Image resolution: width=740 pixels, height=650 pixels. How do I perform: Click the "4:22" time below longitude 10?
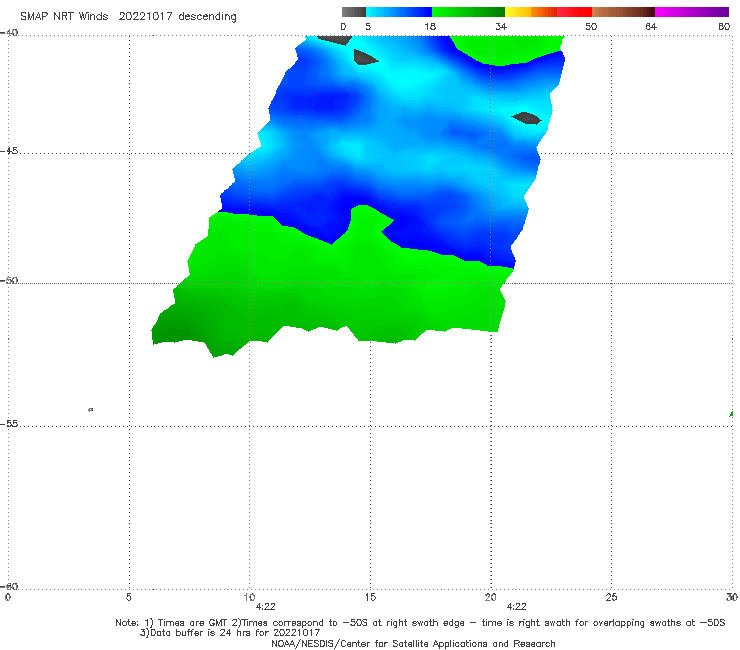coord(265,607)
